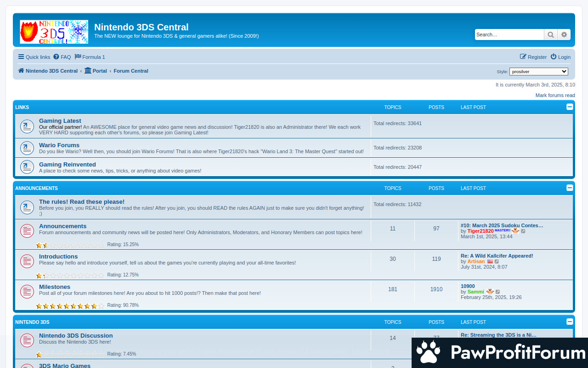Open the Forum Central breadcrumb
588x368 pixels.
click(131, 71)
